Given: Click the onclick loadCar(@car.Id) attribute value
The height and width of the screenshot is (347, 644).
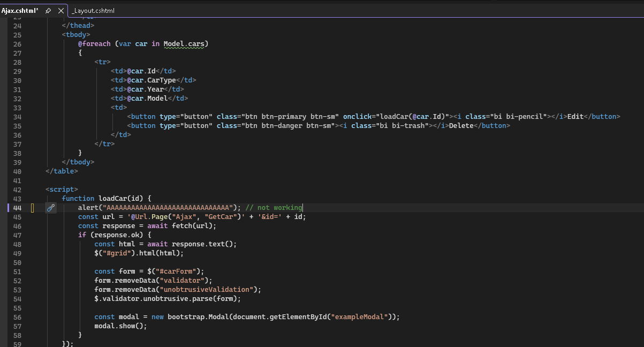Looking at the screenshot, I should click(x=413, y=117).
